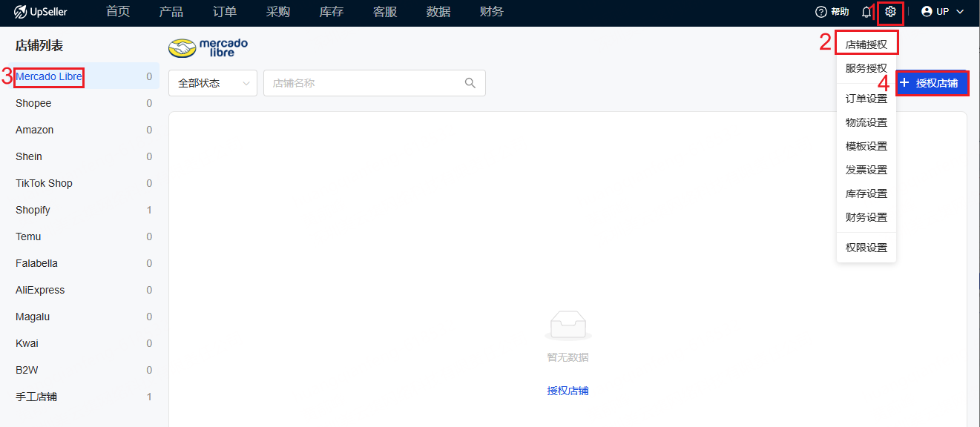
Task: Select 物流设置 in settings menu
Action: [866, 122]
